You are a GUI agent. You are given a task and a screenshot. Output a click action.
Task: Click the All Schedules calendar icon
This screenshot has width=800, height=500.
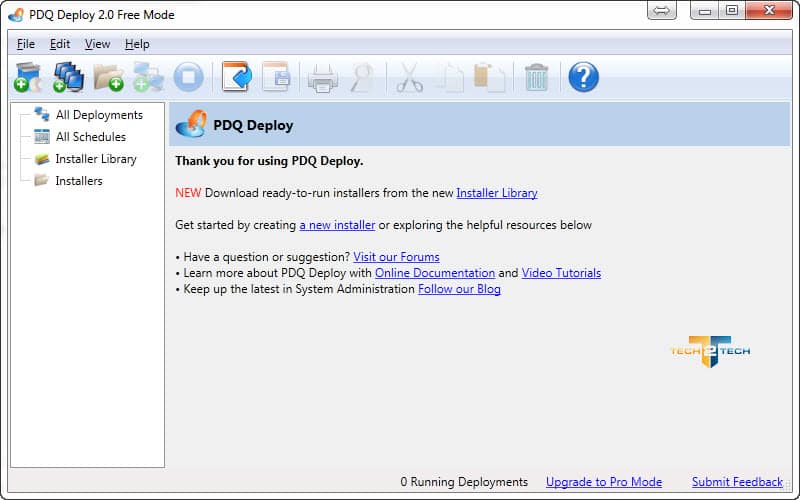click(42, 136)
